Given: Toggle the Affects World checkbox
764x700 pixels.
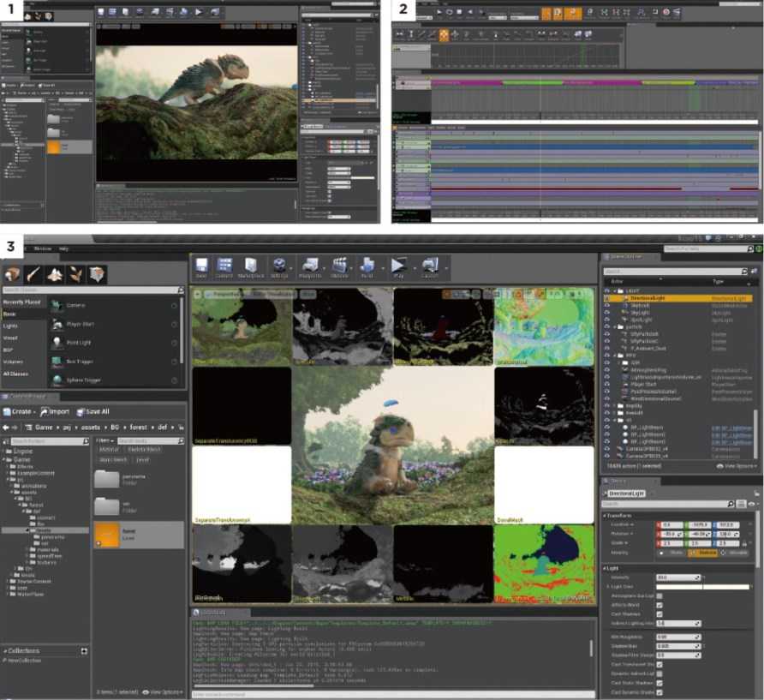Looking at the screenshot, I should coord(660,605).
